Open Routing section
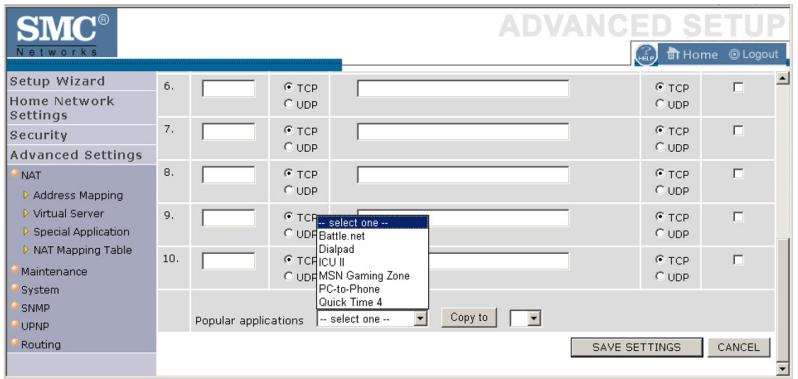Image resolution: width=798 pixels, height=379 pixels. pos(41,345)
